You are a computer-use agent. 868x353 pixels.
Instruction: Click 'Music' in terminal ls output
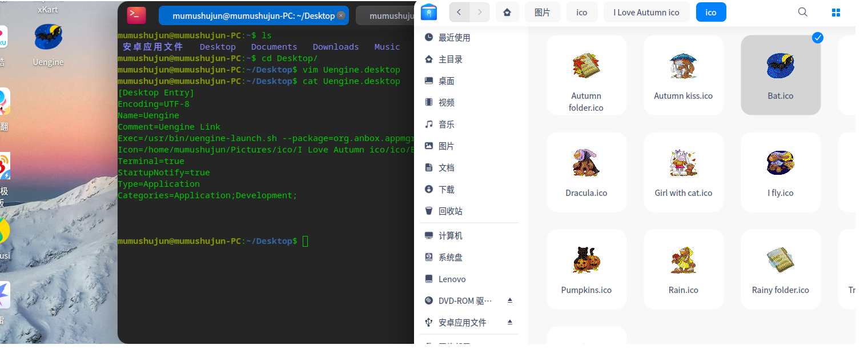pos(387,47)
